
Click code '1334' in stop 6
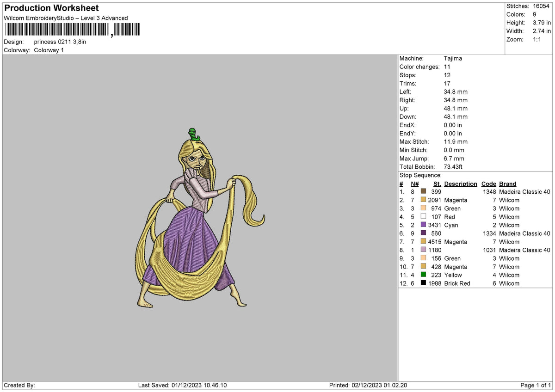point(489,233)
